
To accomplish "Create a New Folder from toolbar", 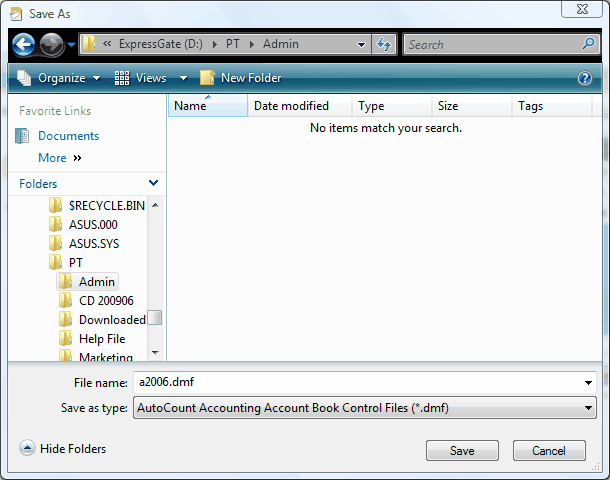I will coord(241,78).
